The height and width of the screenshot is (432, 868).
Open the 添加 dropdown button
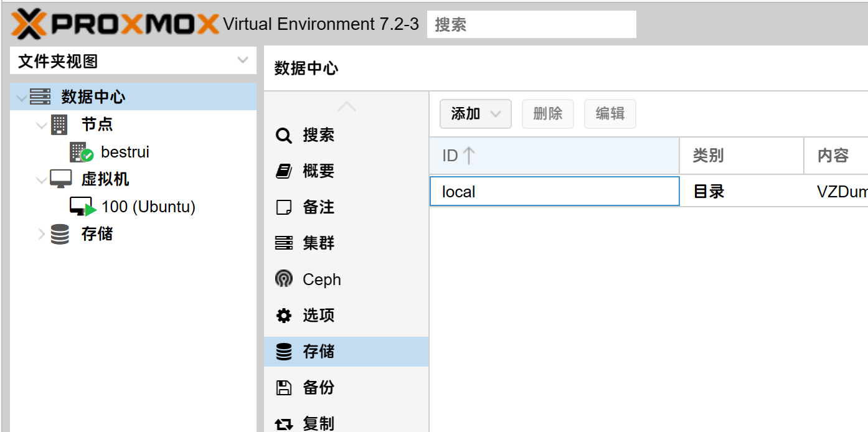pyautogui.click(x=476, y=114)
